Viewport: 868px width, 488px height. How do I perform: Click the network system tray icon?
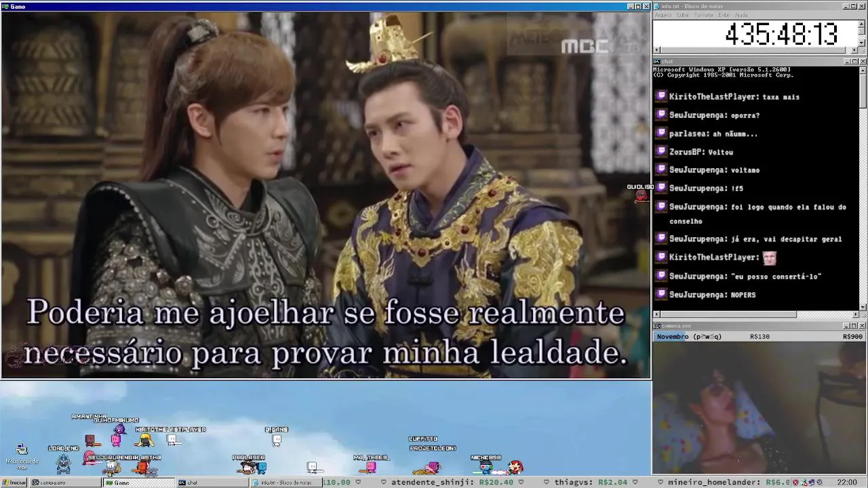[x=812, y=483]
